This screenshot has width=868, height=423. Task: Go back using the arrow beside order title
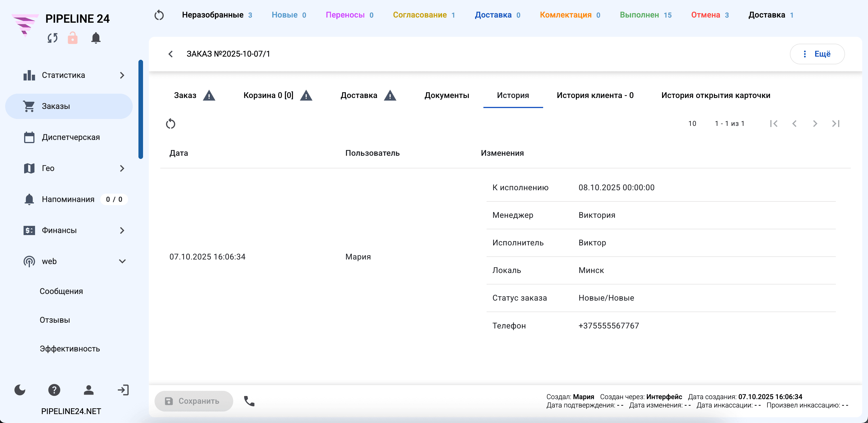[171, 54]
